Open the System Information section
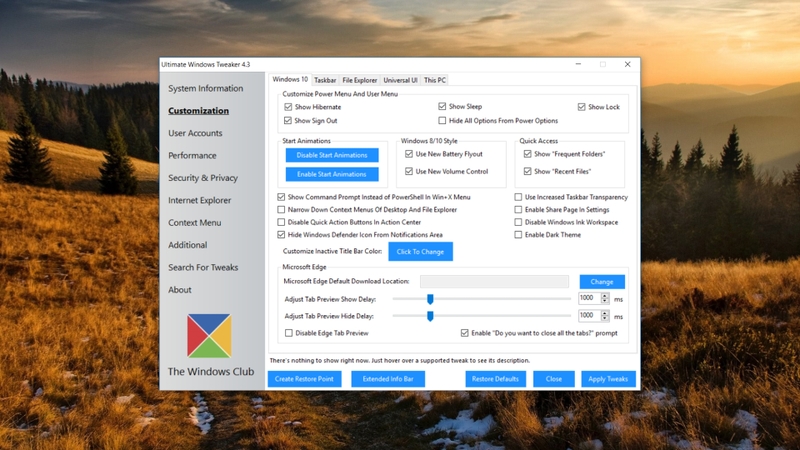 [x=206, y=88]
